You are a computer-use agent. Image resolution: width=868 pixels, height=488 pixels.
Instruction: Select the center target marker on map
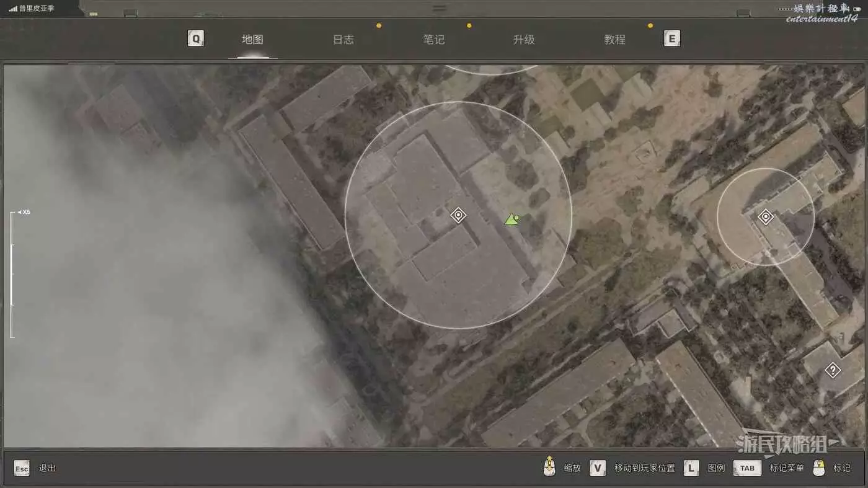[x=458, y=215]
